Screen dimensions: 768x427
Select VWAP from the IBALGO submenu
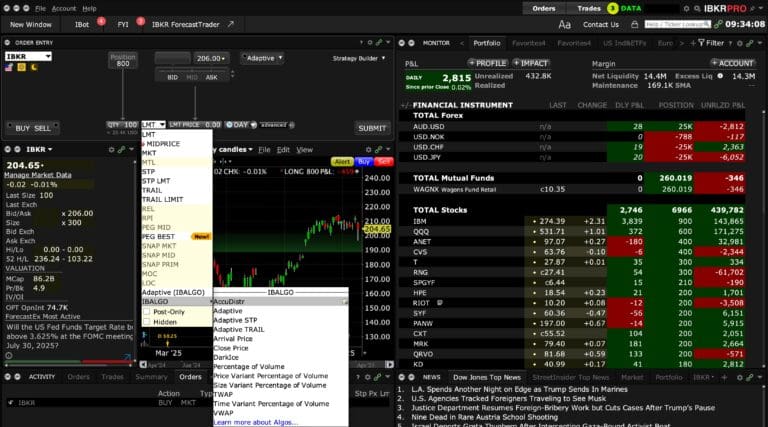pyautogui.click(x=223, y=413)
